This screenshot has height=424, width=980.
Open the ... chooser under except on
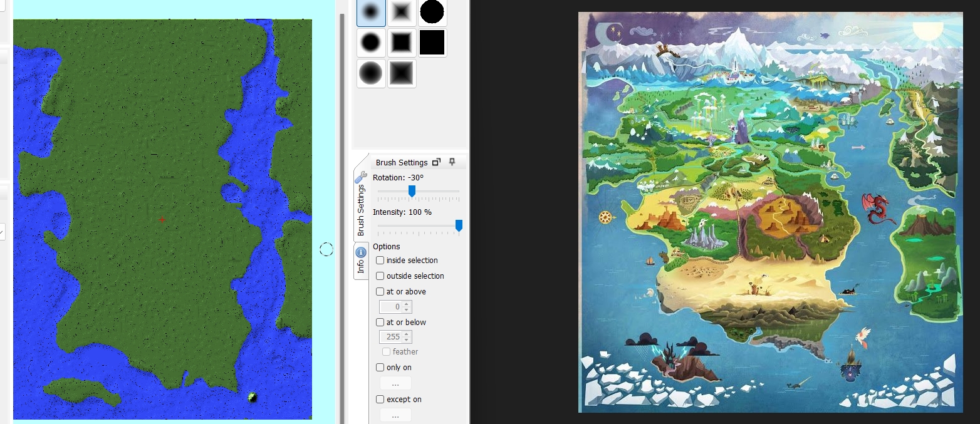(x=395, y=415)
